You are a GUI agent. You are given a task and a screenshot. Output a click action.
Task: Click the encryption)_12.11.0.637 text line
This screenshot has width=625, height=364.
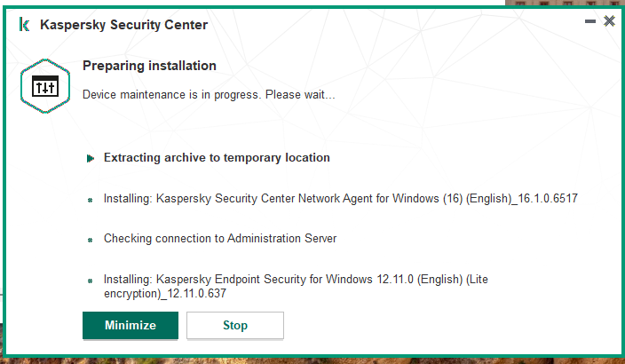[165, 294]
